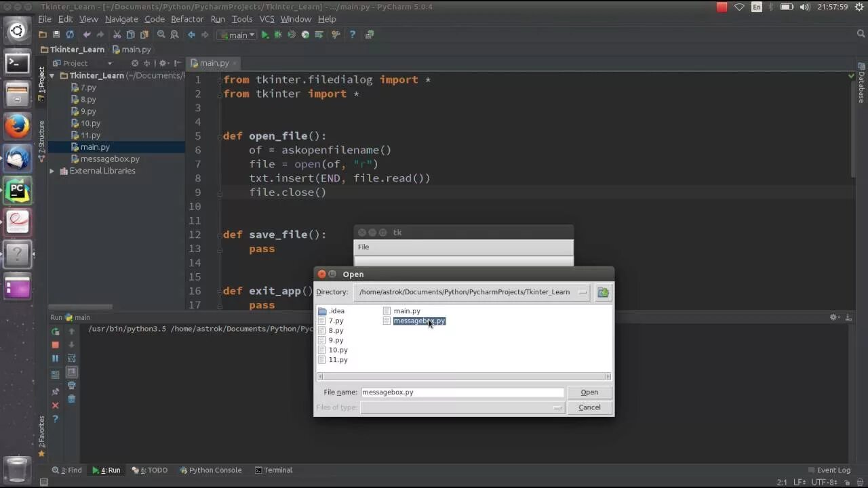Click the Find magnifier toolbar icon
The image size is (868, 488).
[x=161, y=35]
